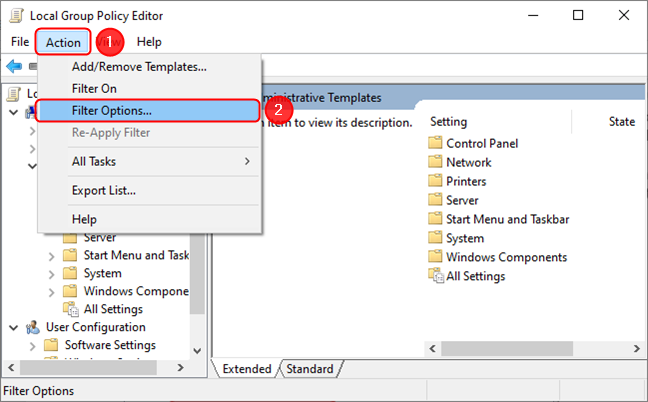This screenshot has width=648, height=402.
Task: Click the All Settings icon in the tree
Action: [71, 309]
